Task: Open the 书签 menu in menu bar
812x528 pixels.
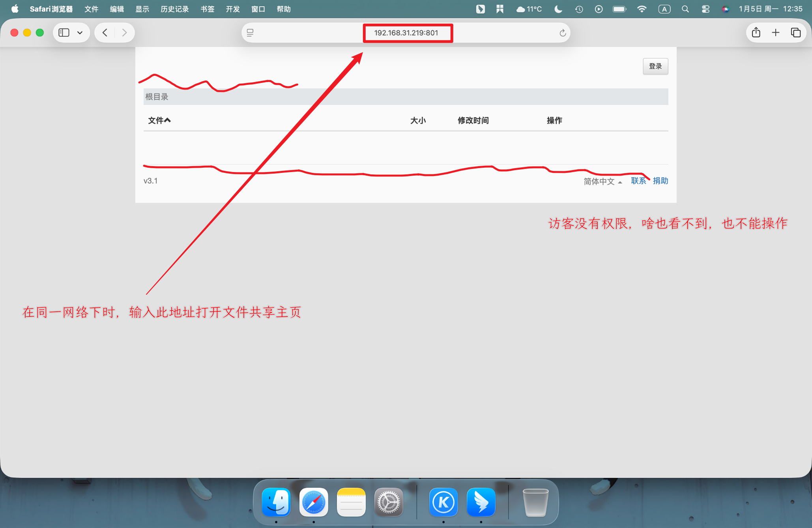Action: [x=207, y=9]
